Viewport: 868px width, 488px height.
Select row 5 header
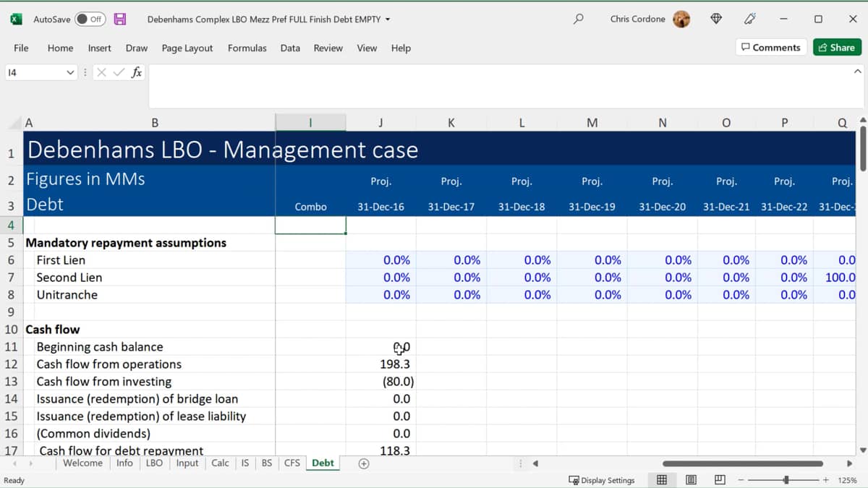coord(12,243)
